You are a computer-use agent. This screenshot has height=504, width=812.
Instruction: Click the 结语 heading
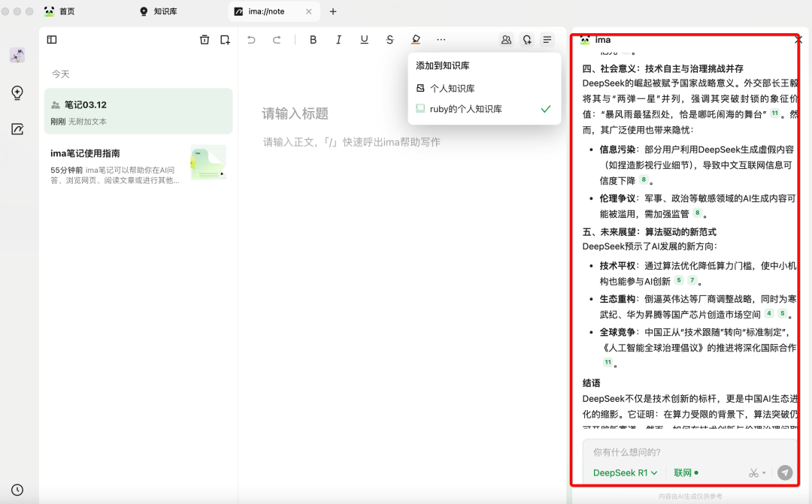[592, 383]
